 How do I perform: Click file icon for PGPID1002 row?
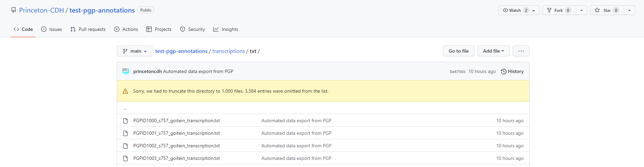(125, 146)
